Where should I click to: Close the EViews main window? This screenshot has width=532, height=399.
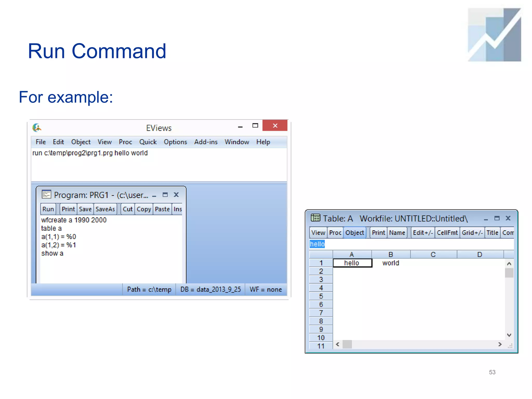pyautogui.click(x=275, y=125)
